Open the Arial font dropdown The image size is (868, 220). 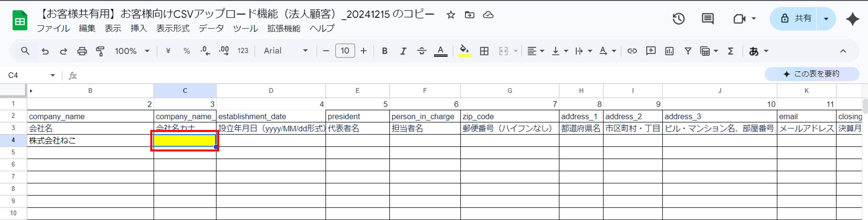pyautogui.click(x=286, y=51)
